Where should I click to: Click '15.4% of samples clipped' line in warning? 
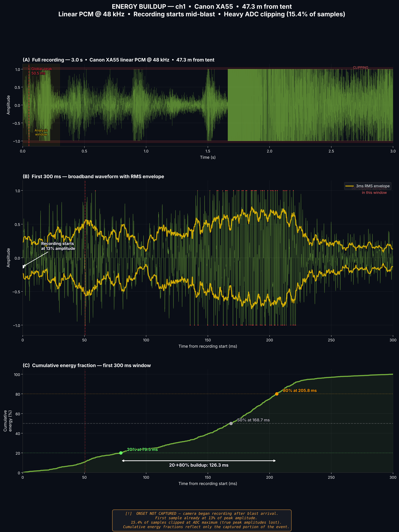click(206, 522)
